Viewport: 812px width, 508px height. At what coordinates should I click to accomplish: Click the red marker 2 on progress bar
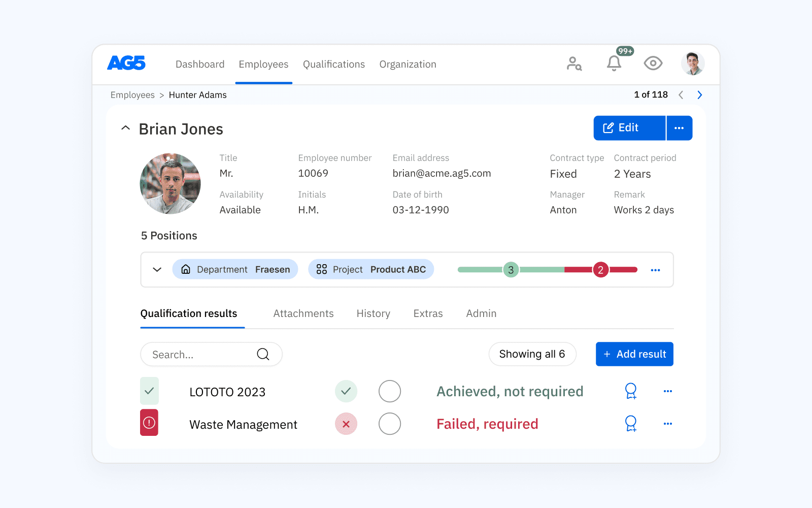pyautogui.click(x=600, y=270)
